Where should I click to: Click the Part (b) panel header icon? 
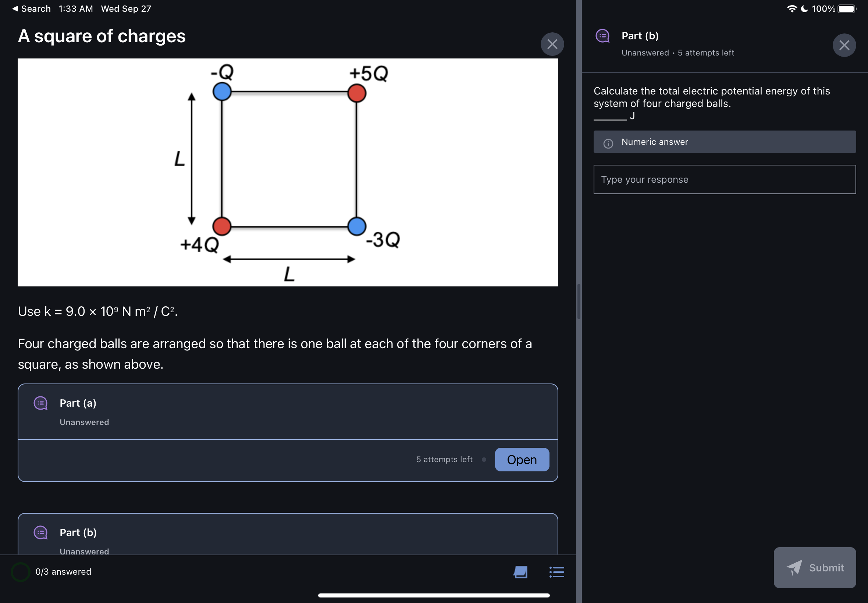pyautogui.click(x=603, y=36)
